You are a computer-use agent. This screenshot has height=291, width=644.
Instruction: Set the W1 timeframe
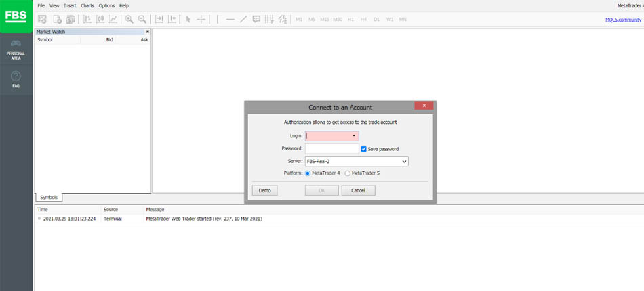(x=390, y=19)
